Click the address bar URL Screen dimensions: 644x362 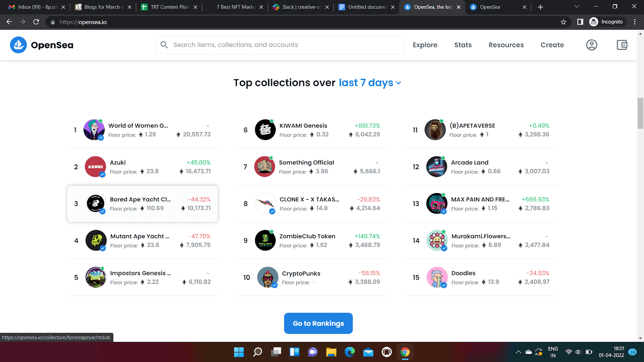point(83,22)
